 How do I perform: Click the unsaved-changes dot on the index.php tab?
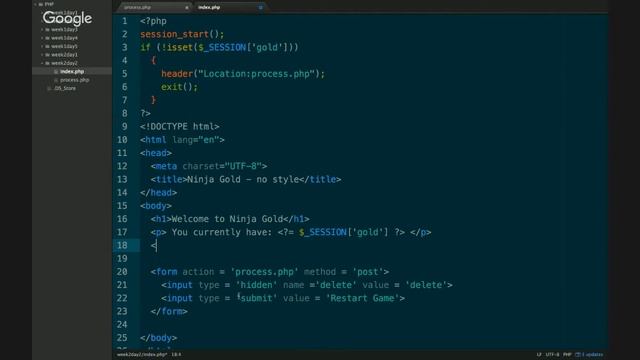(x=260, y=7)
